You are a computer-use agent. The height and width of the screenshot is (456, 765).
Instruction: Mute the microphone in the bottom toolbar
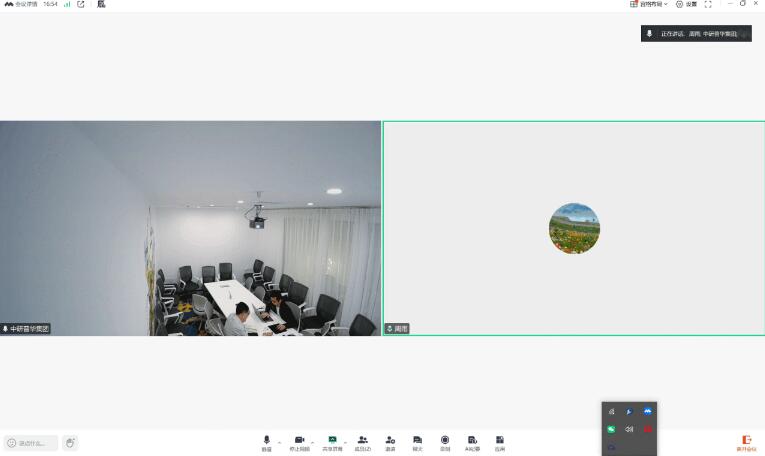coord(267,441)
